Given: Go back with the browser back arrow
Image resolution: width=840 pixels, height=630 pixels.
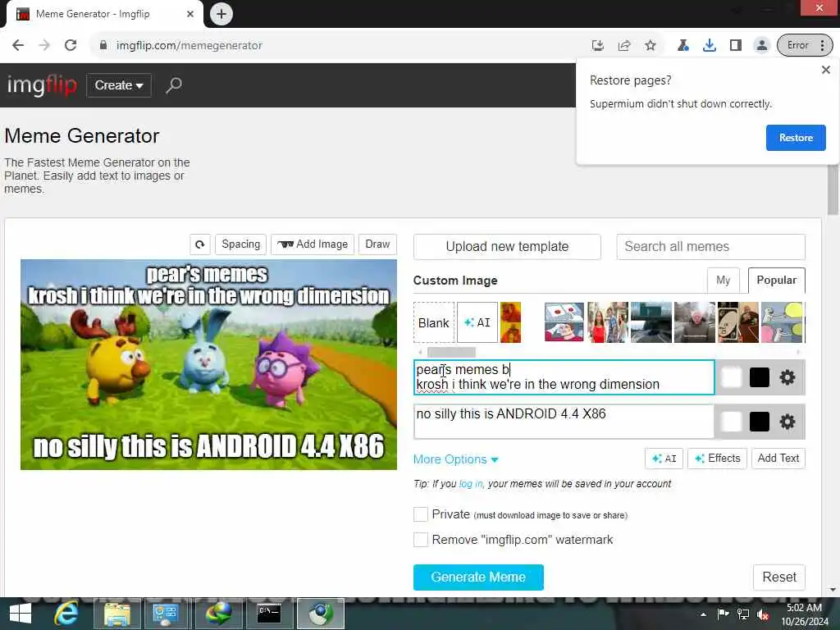Looking at the screenshot, I should 18,46.
